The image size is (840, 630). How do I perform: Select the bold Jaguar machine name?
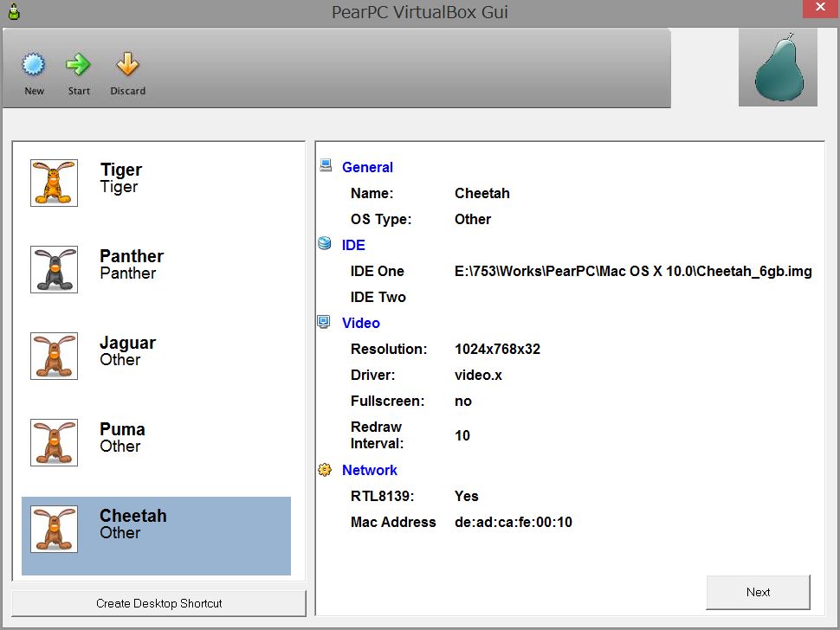(127, 343)
